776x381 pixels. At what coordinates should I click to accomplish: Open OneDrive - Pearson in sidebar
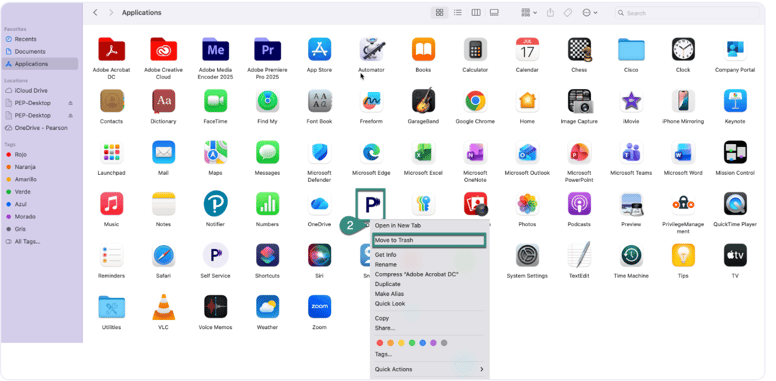coord(41,128)
